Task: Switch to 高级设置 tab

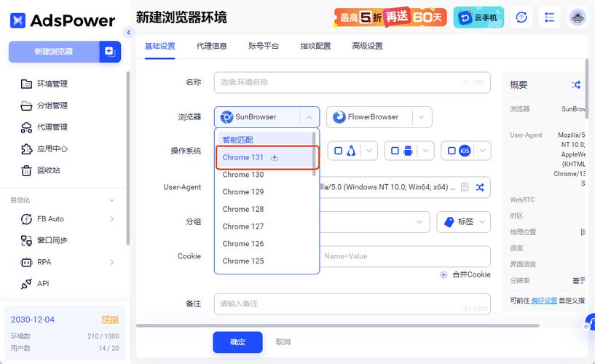Action: (x=367, y=46)
